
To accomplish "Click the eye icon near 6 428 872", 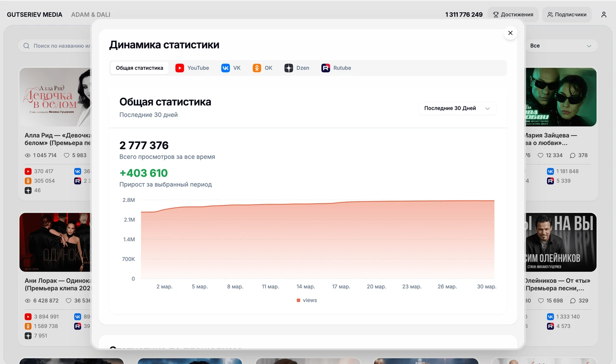I will point(28,301).
